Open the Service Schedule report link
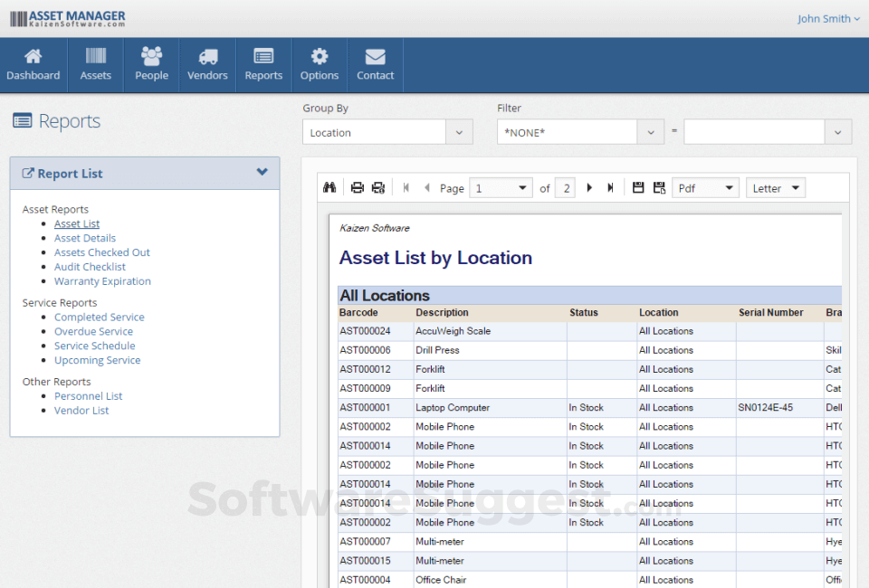 (94, 346)
